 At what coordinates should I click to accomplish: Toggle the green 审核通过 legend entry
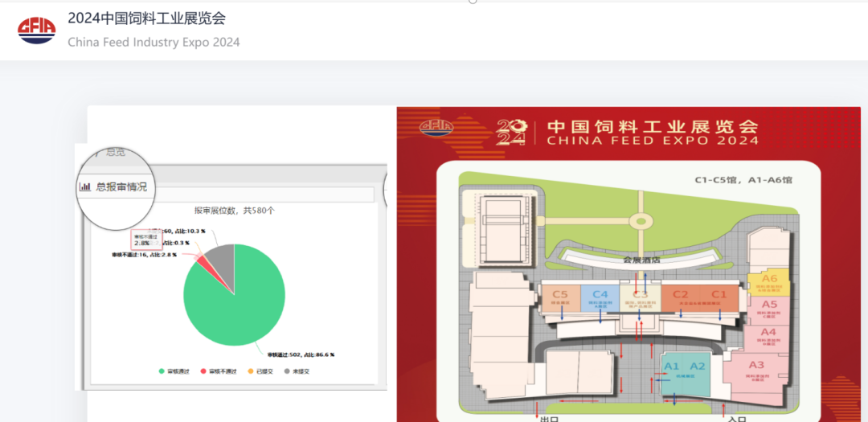click(174, 371)
